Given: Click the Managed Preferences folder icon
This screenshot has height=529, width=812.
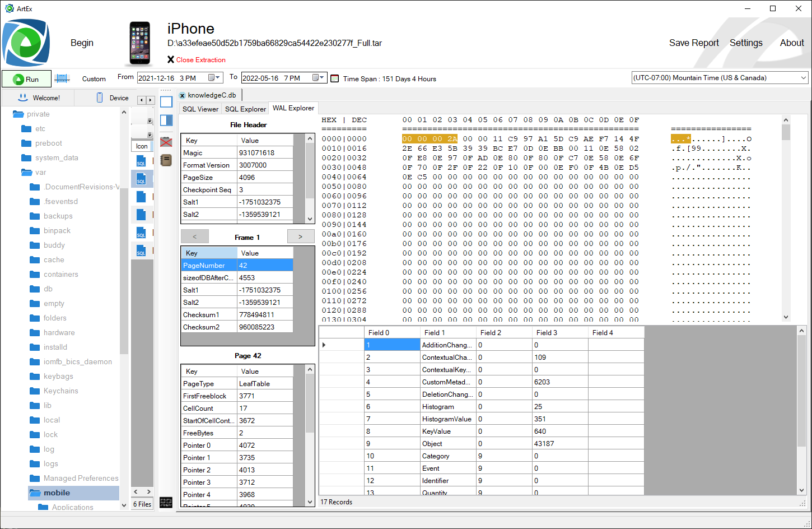Looking at the screenshot, I should pyautogui.click(x=35, y=479).
